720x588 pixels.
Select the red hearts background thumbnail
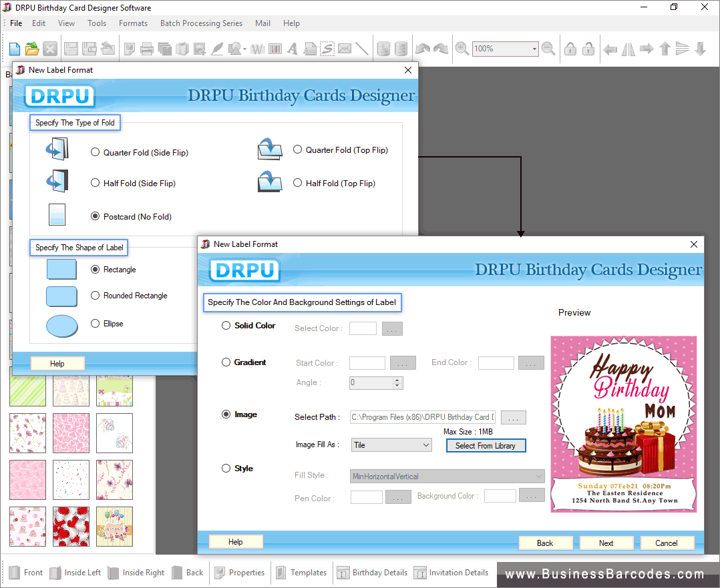[x=71, y=527]
